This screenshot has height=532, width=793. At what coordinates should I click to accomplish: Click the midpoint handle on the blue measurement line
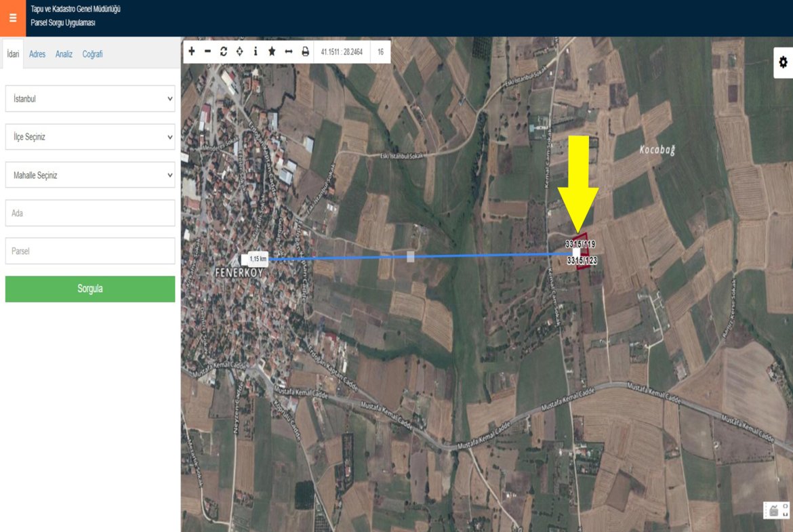tap(411, 257)
